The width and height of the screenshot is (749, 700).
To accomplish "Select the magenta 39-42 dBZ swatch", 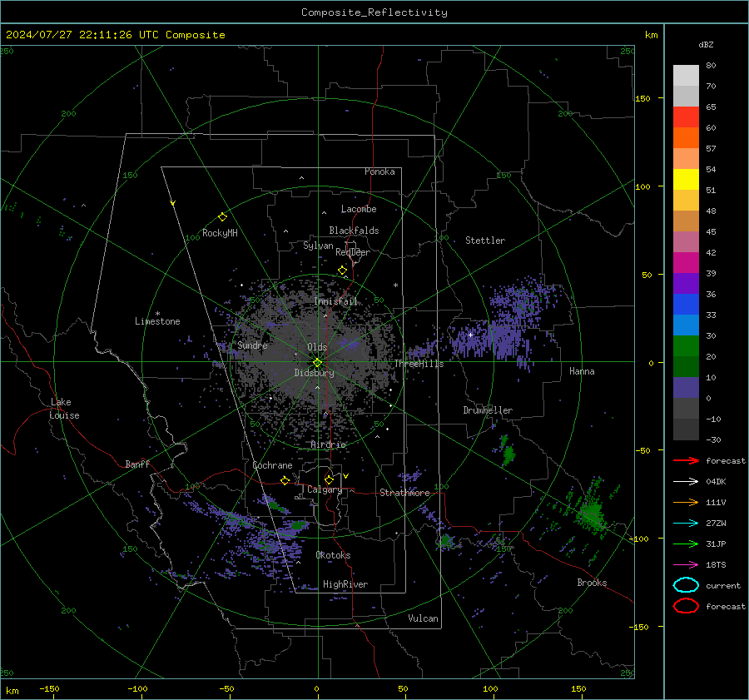I will tap(686, 263).
